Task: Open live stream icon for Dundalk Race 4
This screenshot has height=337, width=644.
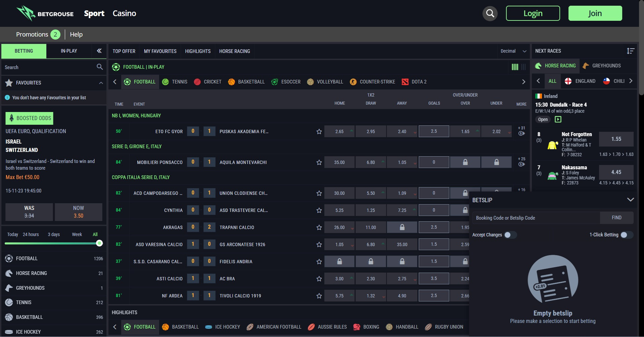Action: tap(558, 119)
